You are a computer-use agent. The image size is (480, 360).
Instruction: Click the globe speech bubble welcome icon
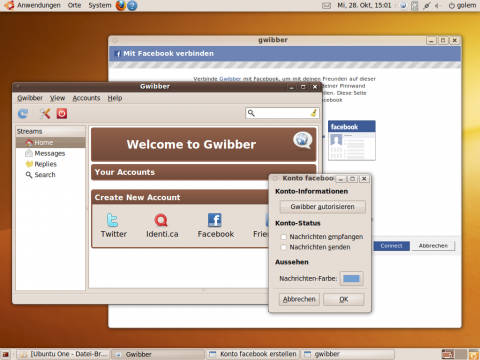point(302,141)
